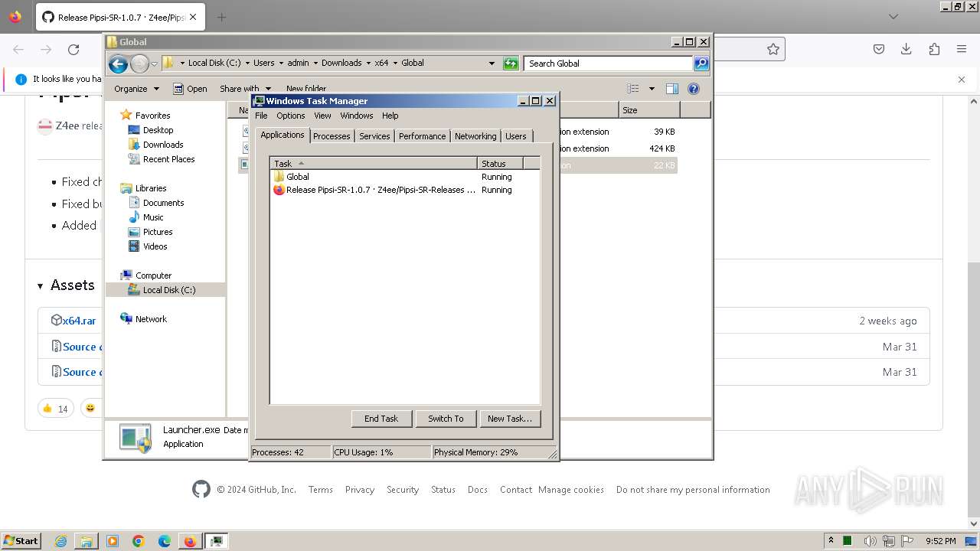Click the volume speaker tray icon
980x551 pixels.
(870, 541)
